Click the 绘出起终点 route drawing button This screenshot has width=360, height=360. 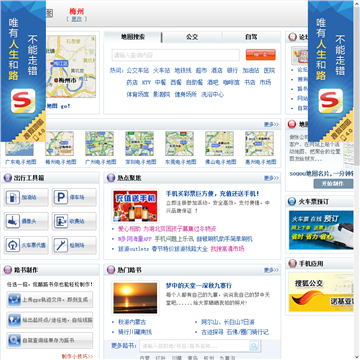click(50, 320)
